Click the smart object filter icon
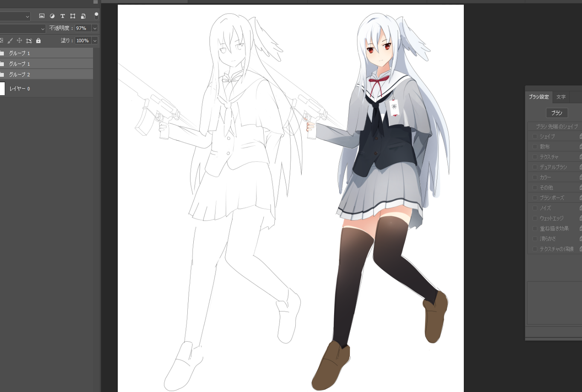582x392 pixels. tap(83, 16)
